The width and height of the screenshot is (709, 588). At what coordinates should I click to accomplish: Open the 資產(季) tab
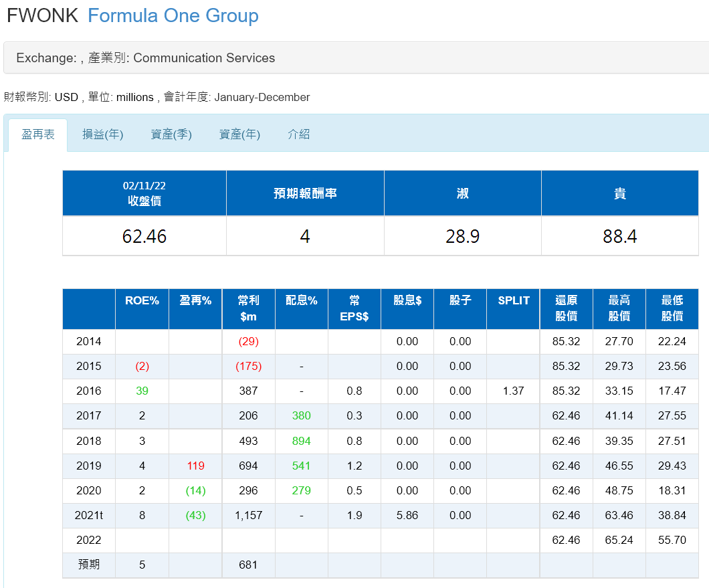[171, 134]
